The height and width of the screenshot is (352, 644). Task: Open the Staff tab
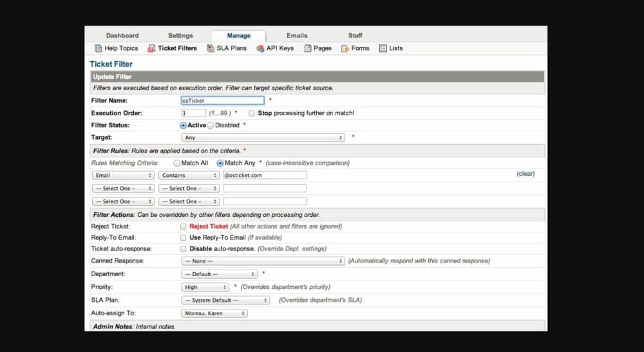pos(355,35)
